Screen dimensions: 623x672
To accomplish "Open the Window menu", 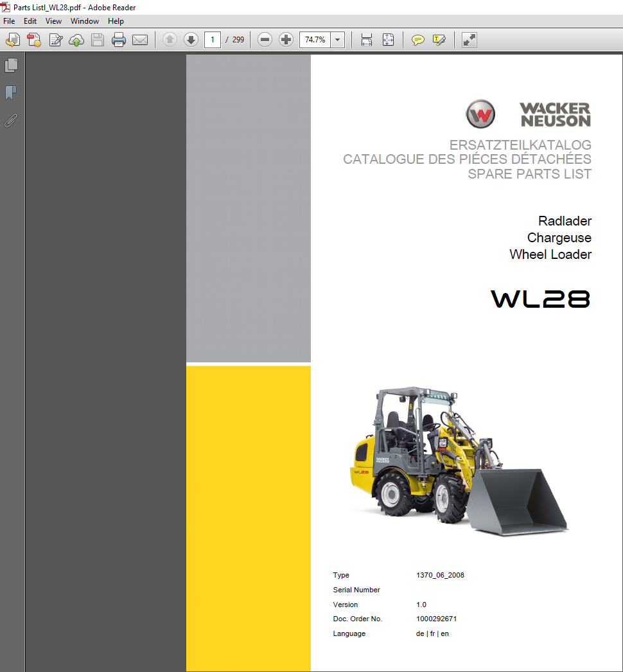I will (84, 21).
